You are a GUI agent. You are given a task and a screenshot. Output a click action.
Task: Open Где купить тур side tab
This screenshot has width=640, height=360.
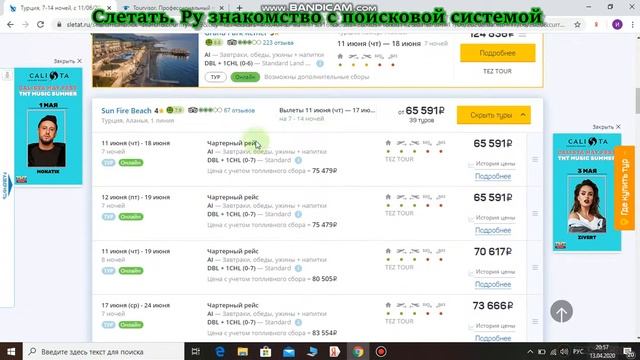(624, 188)
